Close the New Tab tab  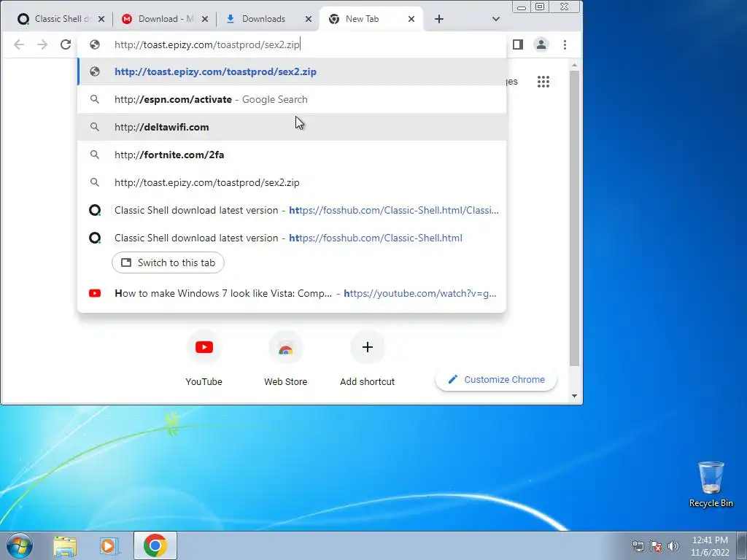tap(411, 19)
